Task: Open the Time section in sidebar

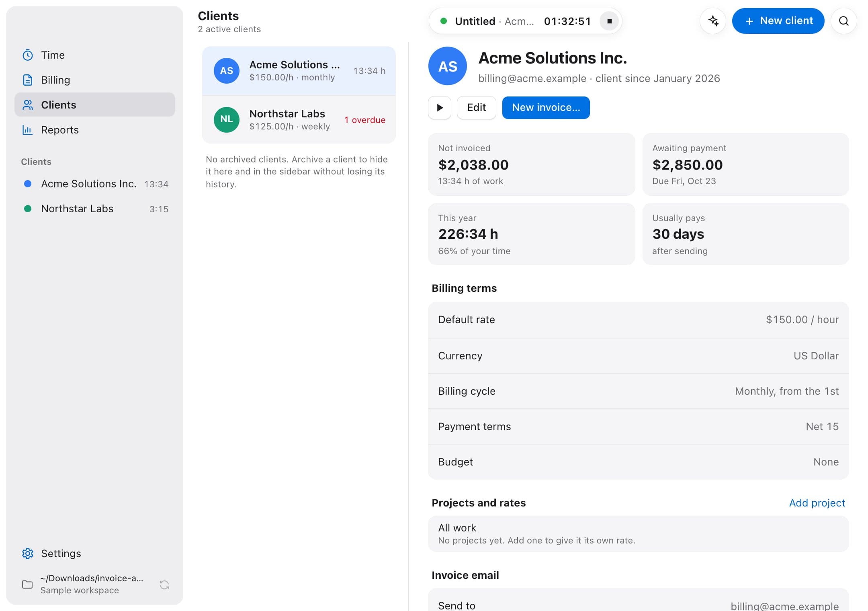Action: [94, 55]
